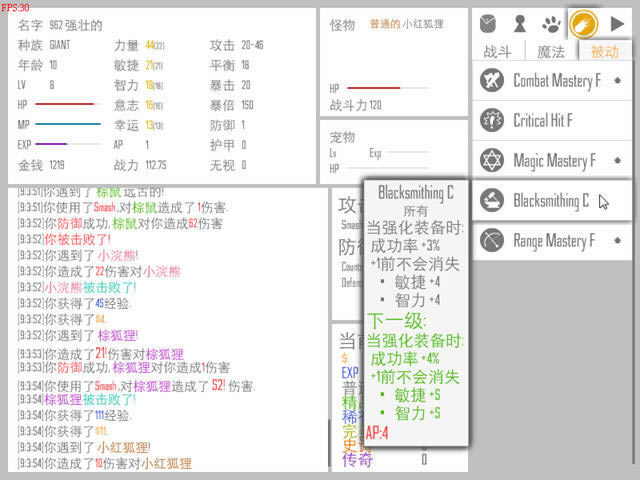The width and height of the screenshot is (640, 480).
Task: Select the orange skills icon
Action: point(582,23)
